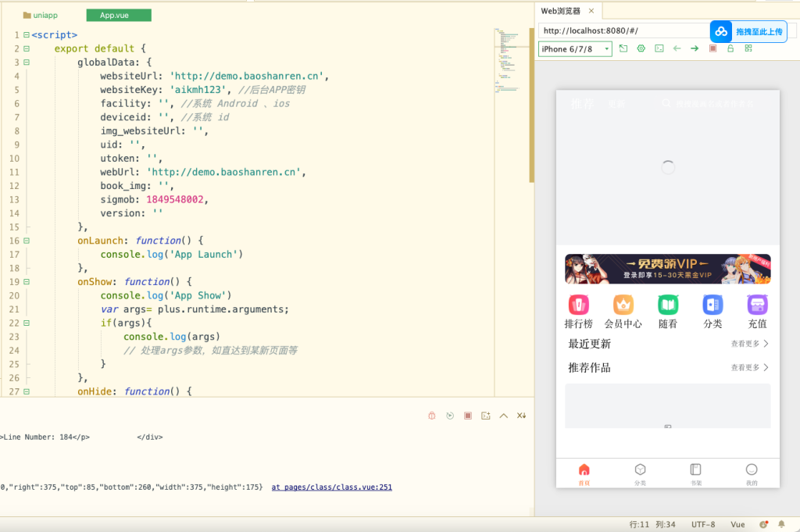The image size is (800, 532).
Task: Open the pages/class/class.vue:251 console link
Action: coord(331,487)
